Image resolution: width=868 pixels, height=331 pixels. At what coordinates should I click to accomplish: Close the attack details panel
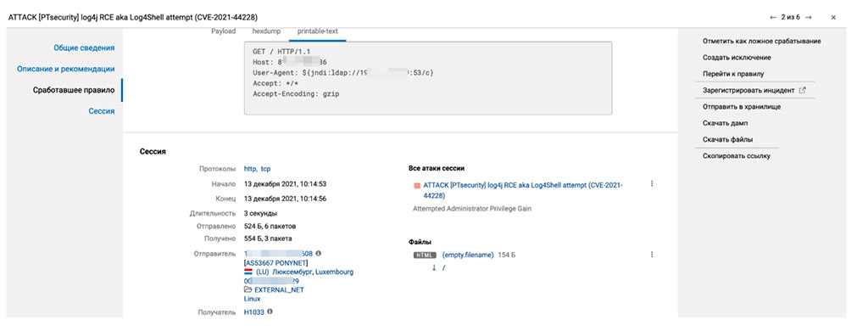[833, 18]
